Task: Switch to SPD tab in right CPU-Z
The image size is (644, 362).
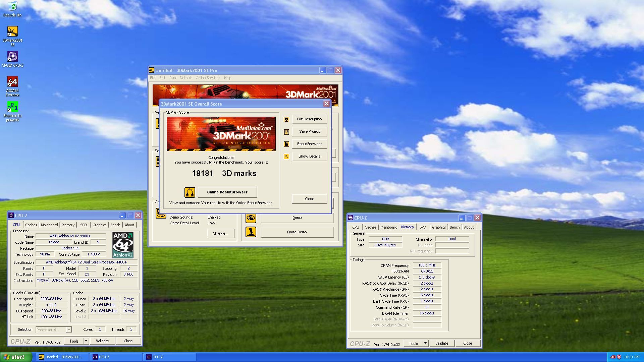Action: (423, 227)
